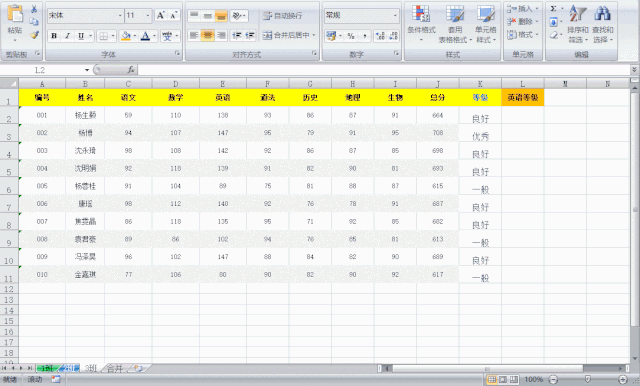Apply the fill color bucket icon

tap(126, 36)
